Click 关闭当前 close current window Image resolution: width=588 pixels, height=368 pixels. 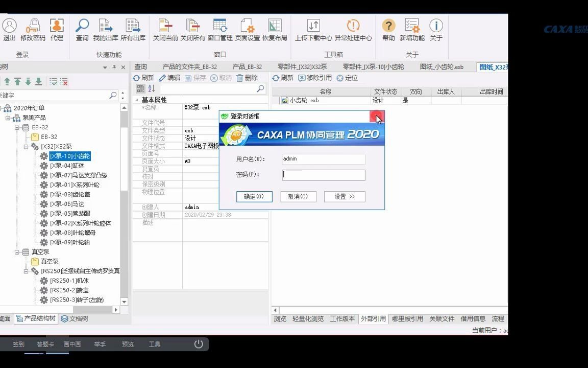(165, 30)
